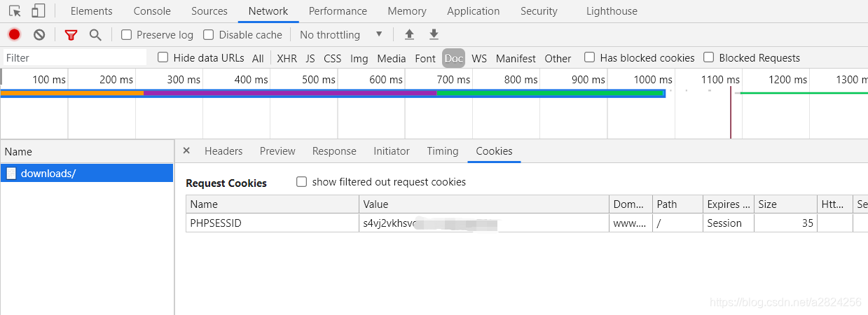
Task: Sort cookies by the Size column
Action: coord(785,204)
